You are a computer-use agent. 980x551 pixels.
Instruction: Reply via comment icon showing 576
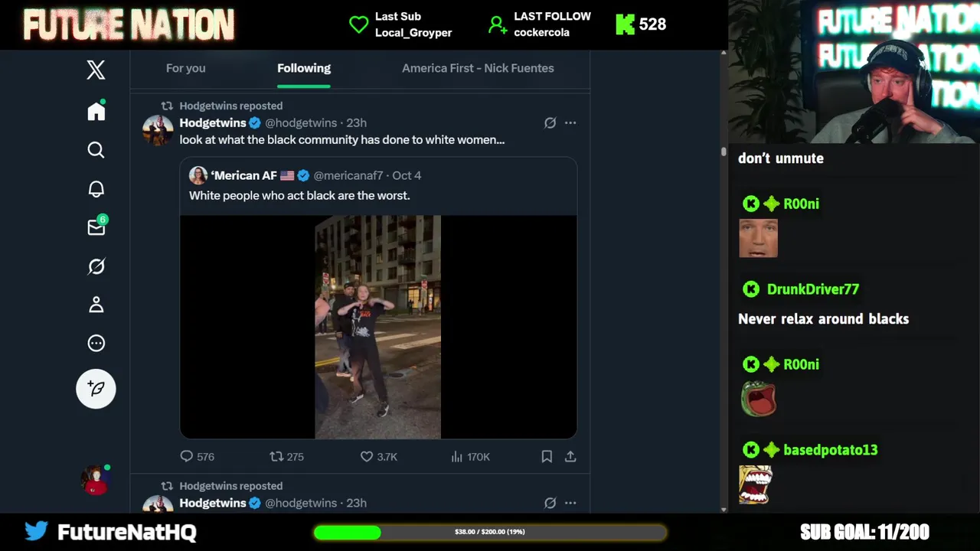click(x=187, y=456)
